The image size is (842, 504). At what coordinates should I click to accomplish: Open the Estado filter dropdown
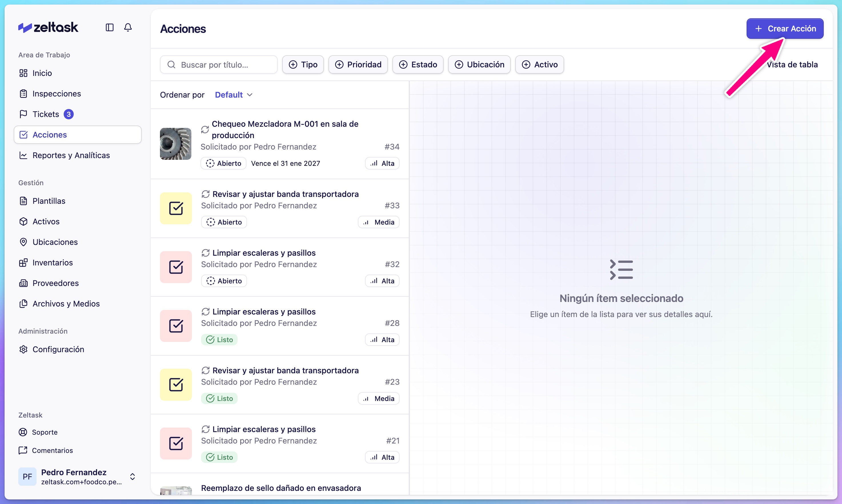pos(418,64)
